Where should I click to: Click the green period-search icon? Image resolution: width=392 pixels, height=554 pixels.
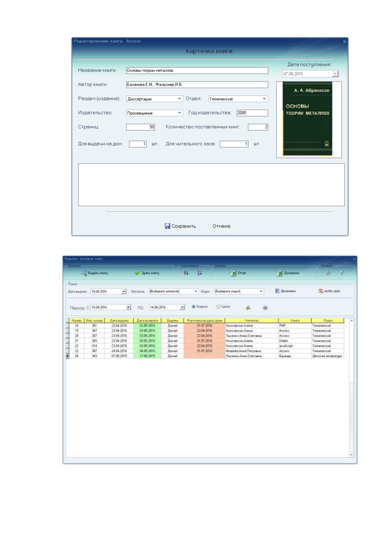pyautogui.click(x=248, y=308)
